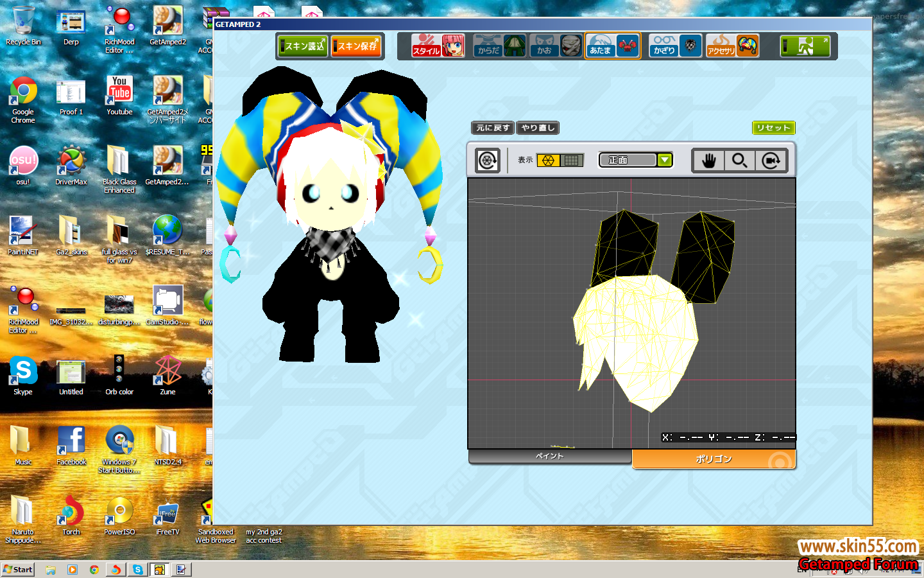Launch Zune from desktop
The image size is (924, 578).
[x=167, y=376]
